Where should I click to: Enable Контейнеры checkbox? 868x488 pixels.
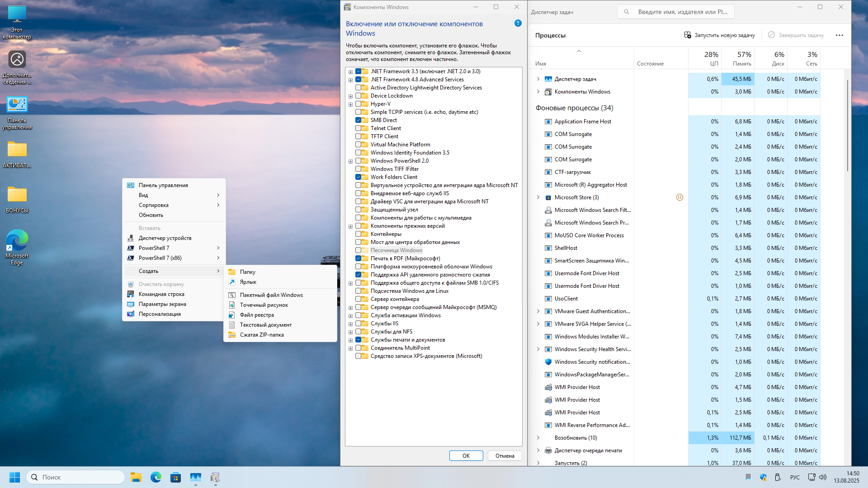358,234
